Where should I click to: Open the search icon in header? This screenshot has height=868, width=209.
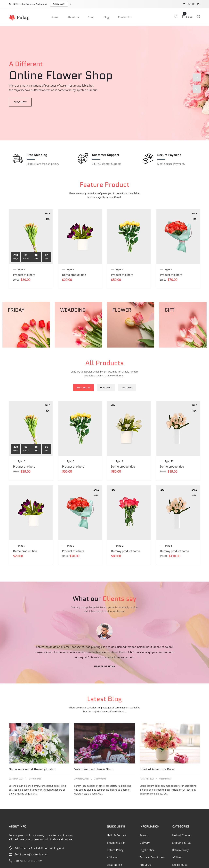[176, 16]
